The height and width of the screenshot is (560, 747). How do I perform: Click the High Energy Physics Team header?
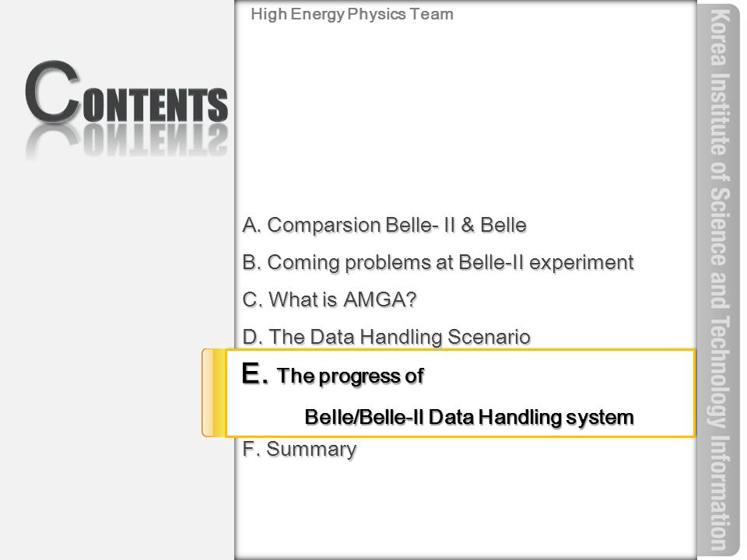pyautogui.click(x=352, y=14)
